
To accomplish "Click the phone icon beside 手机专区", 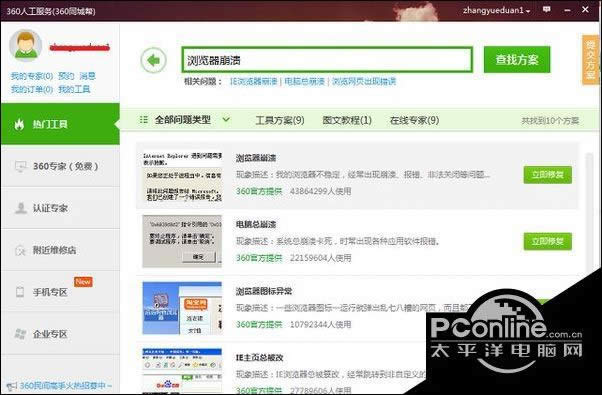I will (20, 292).
